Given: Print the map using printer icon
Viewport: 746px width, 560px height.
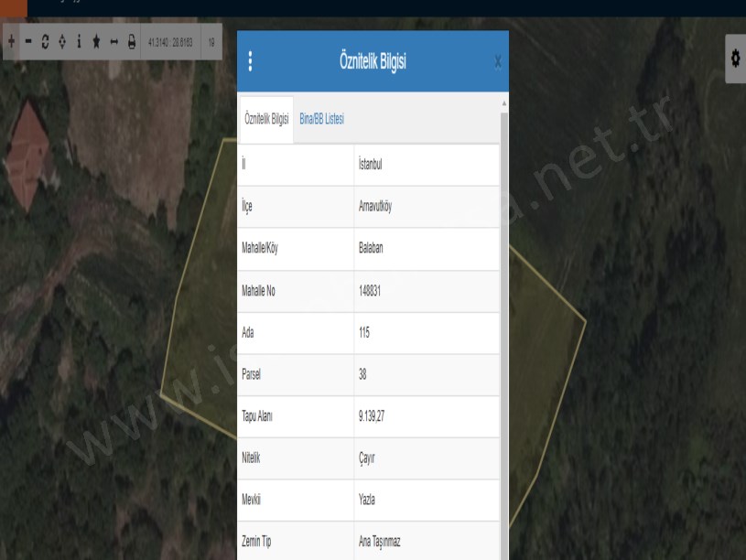Looking at the screenshot, I should tap(132, 42).
